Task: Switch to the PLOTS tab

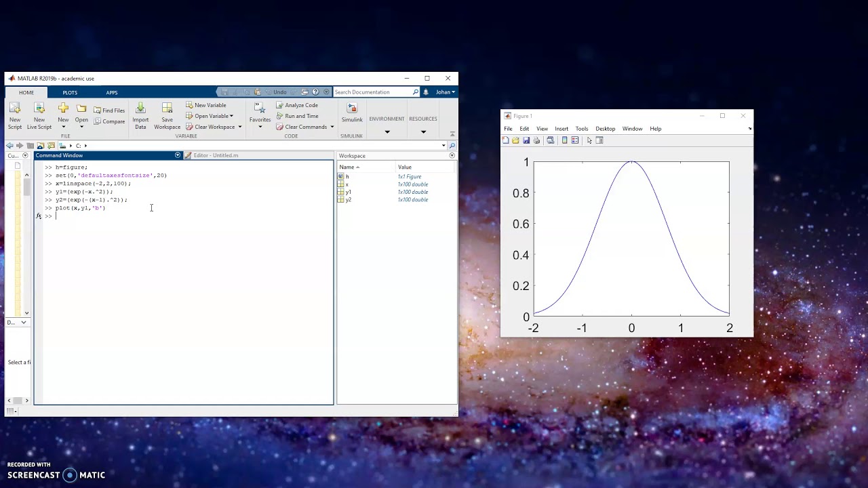Action: 70,92
